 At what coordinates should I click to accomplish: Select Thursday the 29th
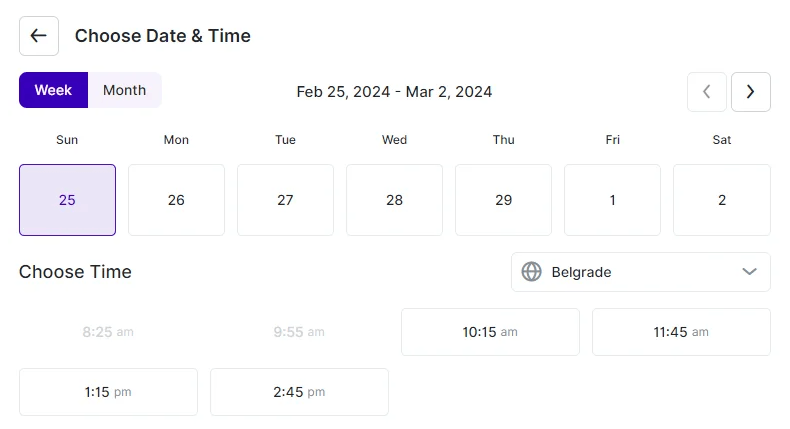point(503,200)
